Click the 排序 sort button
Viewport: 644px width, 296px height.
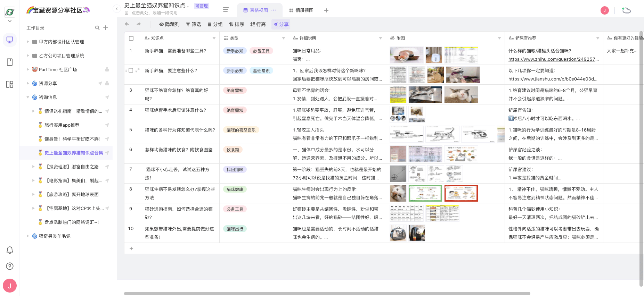point(236,24)
